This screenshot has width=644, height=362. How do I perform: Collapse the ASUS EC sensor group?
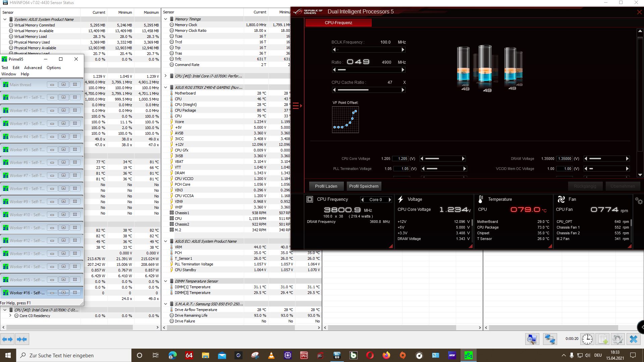click(x=166, y=241)
